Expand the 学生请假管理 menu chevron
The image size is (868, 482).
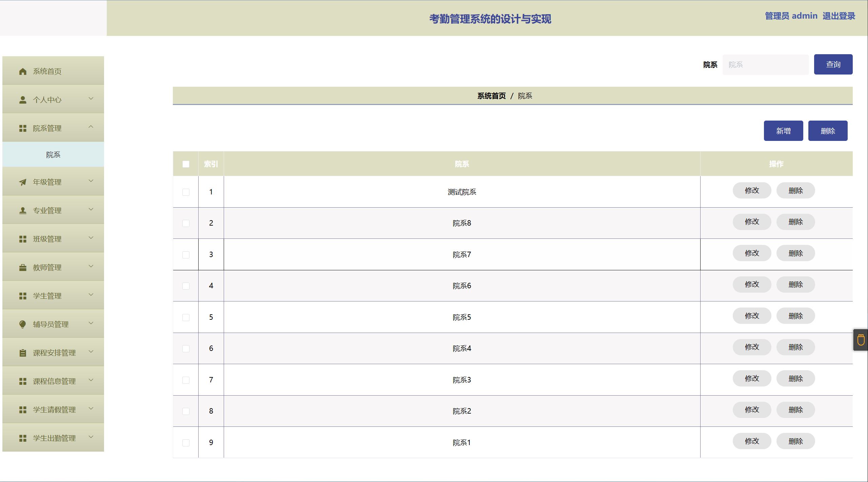91,408
